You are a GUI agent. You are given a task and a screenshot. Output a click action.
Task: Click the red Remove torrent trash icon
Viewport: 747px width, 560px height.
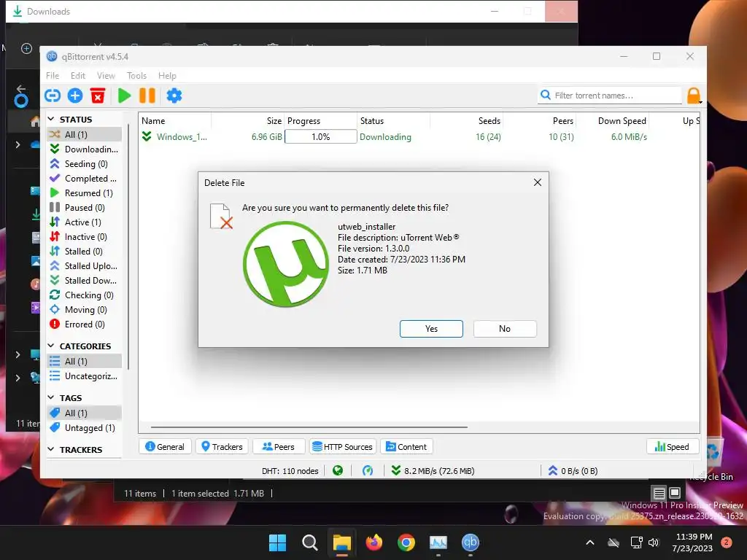coord(98,96)
